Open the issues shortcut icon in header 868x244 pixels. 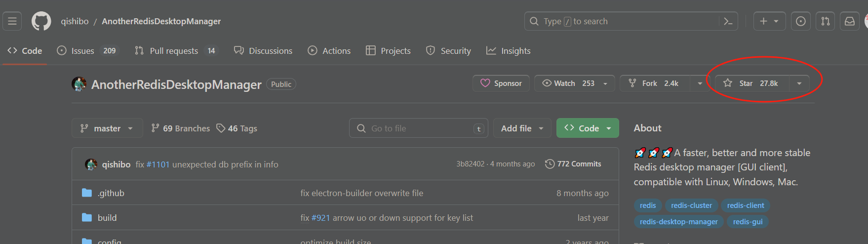[801, 21]
